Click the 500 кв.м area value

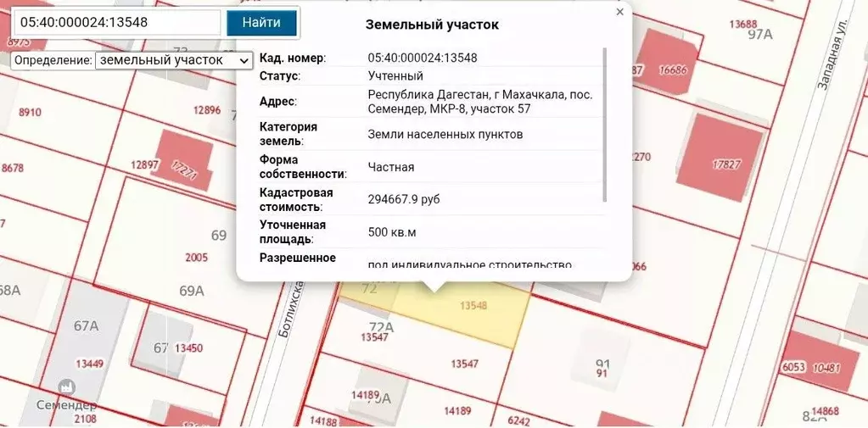pos(392,232)
